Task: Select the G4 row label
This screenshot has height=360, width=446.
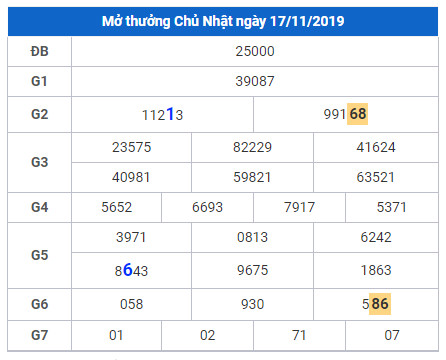Action: (40, 207)
